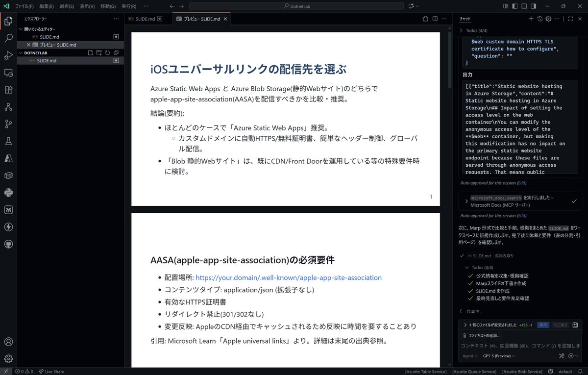This screenshot has height=375, width=588.
Task: Expand the microsoft_docs_search tool result
Action: coord(466,201)
